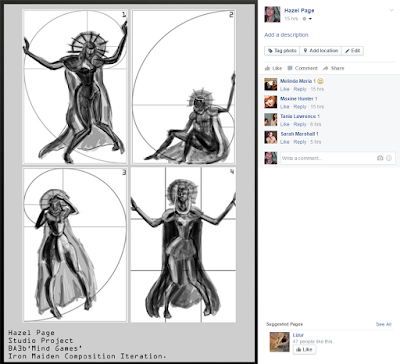This screenshot has width=400, height=364.
Task: Click Melinda Morio's avatar thumbnail
Action: pyautogui.click(x=271, y=85)
